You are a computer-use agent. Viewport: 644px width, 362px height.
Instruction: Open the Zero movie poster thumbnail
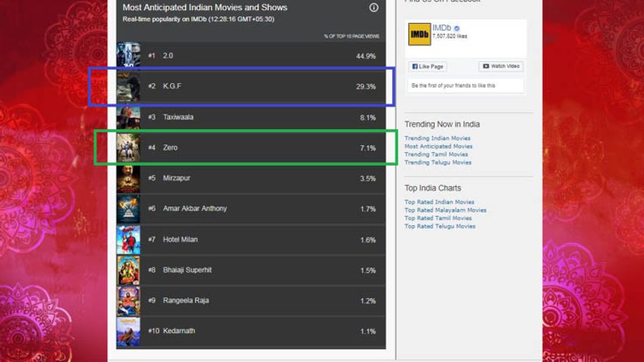[x=128, y=147]
